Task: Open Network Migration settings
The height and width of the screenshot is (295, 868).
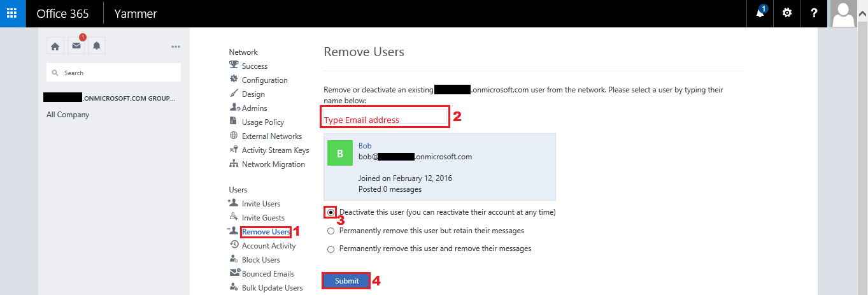Action: coord(273,164)
